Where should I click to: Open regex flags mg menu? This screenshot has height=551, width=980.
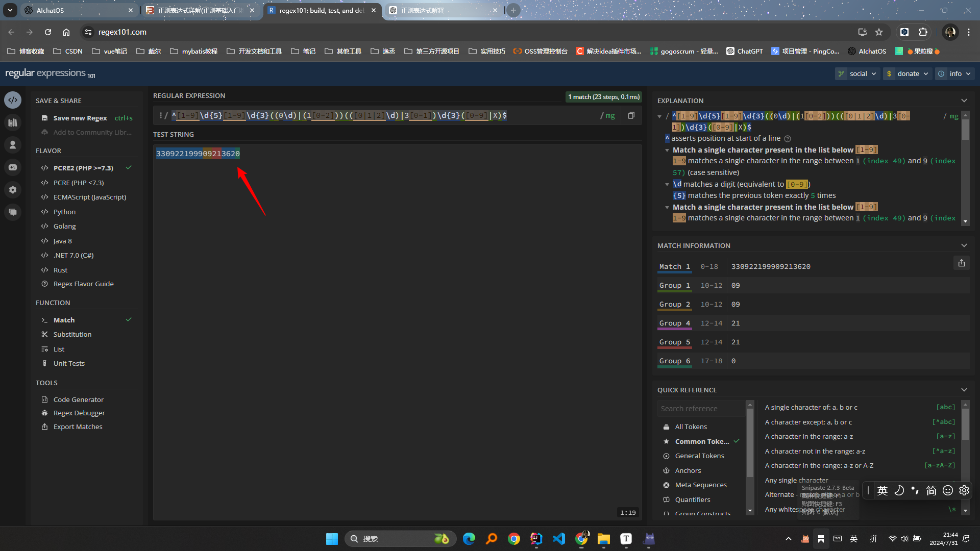(x=610, y=116)
